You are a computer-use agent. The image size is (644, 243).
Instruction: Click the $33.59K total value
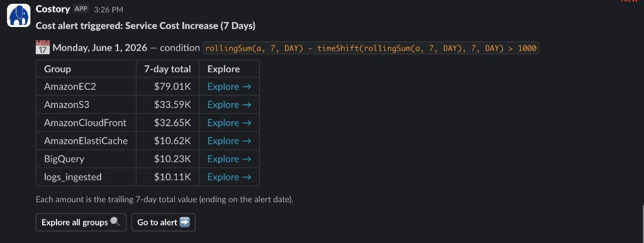172,104
